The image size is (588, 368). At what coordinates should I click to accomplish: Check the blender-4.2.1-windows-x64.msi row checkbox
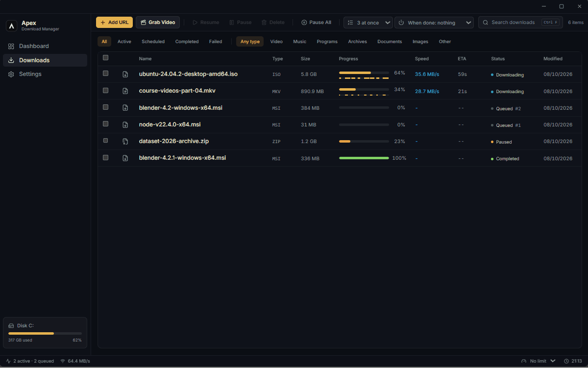pyautogui.click(x=105, y=157)
